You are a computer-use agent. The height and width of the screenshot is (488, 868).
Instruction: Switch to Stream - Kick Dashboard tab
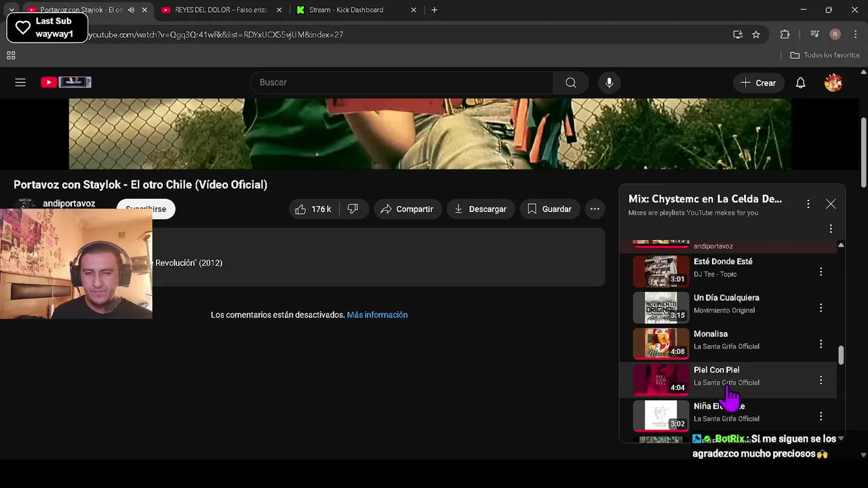click(x=346, y=10)
